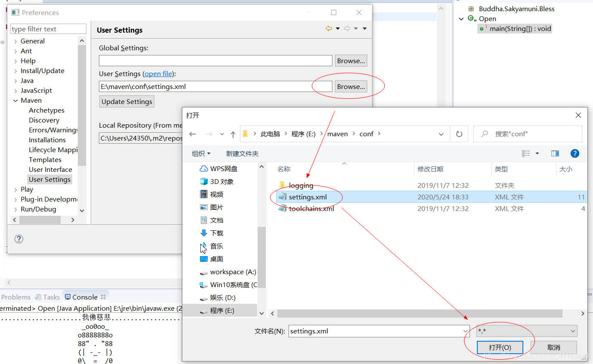Click the 搜索"conf" search box
This screenshot has height=364, width=593.
[528, 134]
